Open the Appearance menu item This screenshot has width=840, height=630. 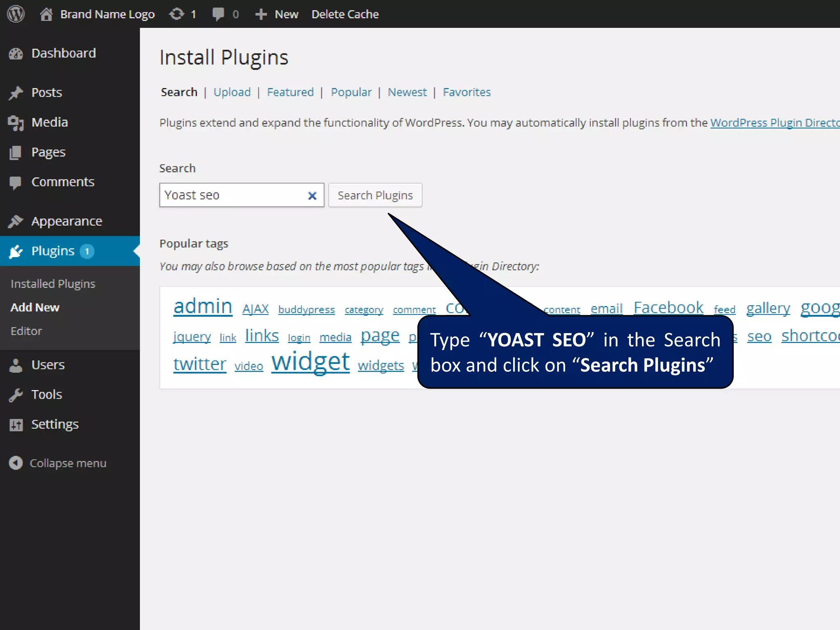point(67,221)
